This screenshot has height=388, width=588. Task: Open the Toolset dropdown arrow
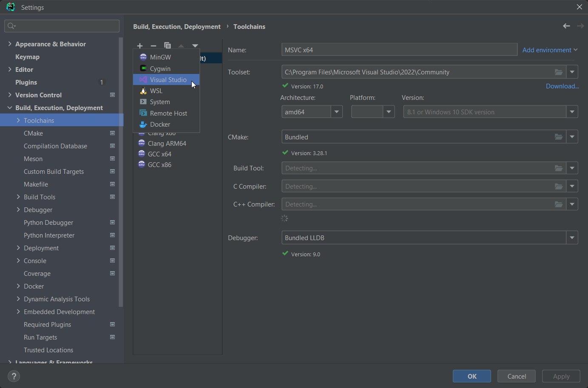pyautogui.click(x=572, y=72)
